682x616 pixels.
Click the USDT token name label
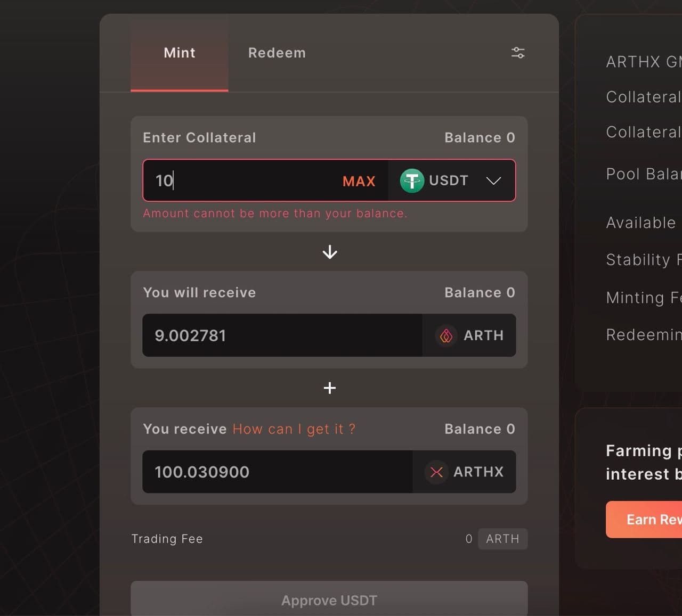click(449, 180)
